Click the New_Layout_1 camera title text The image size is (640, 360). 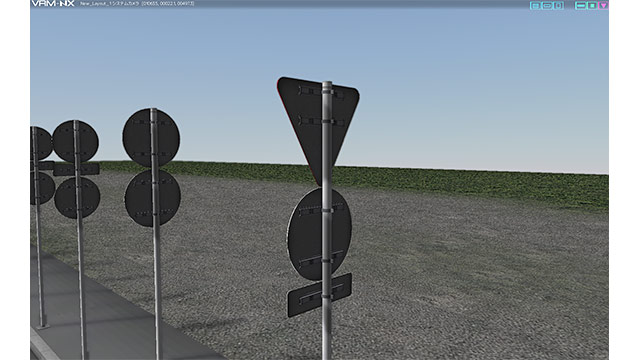[x=137, y=4]
